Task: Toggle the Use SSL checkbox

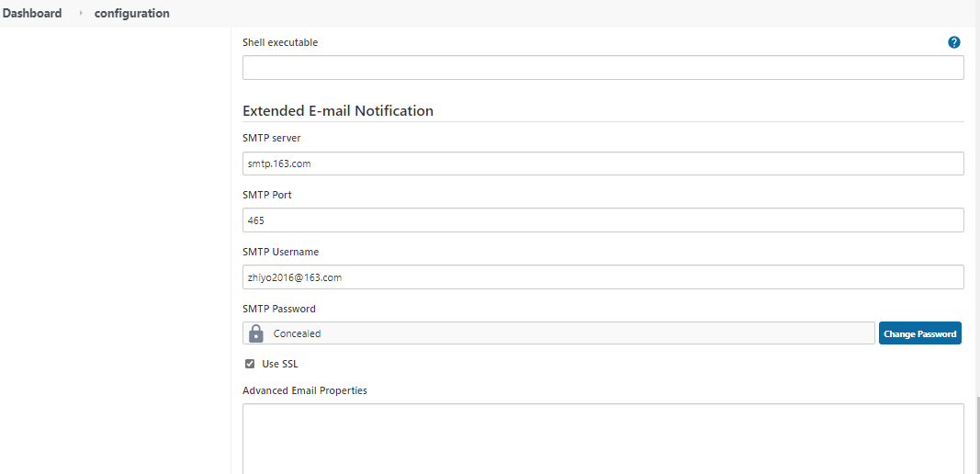Action: point(250,364)
